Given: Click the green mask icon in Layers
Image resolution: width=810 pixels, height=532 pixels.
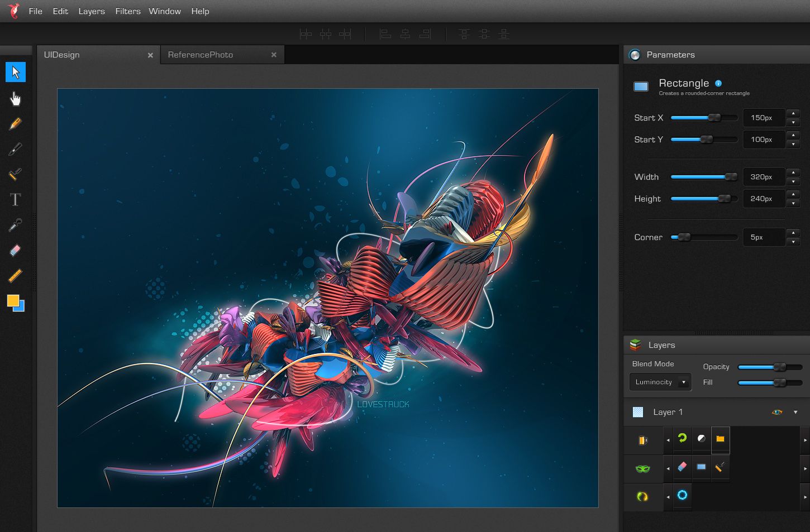Looking at the screenshot, I should coord(643,468).
